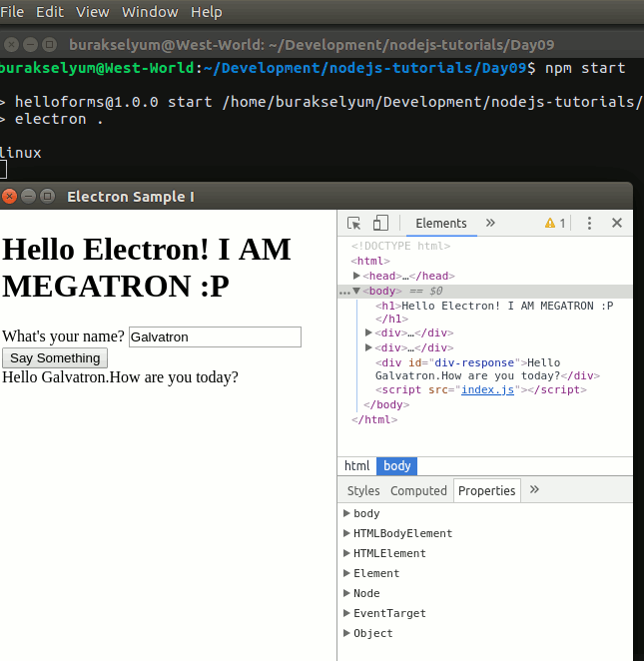This screenshot has height=661, width=644.
Task: Open DevTools three-dot options menu
Action: point(589,223)
